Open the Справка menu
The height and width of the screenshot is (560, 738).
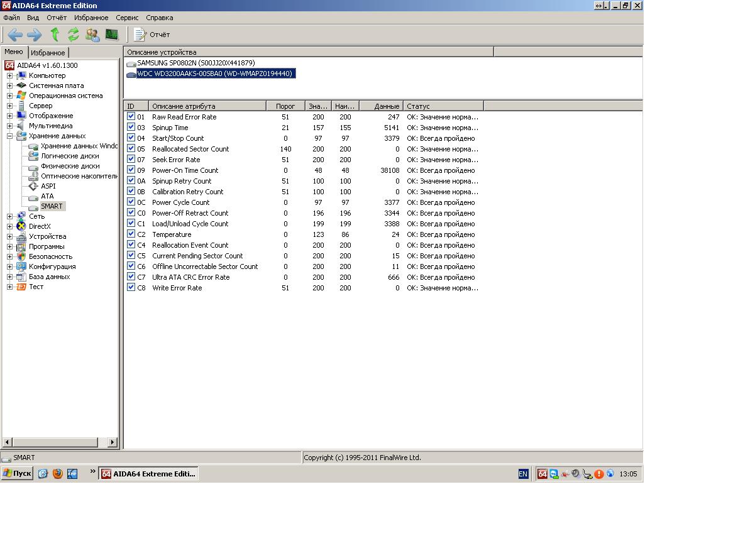point(160,18)
